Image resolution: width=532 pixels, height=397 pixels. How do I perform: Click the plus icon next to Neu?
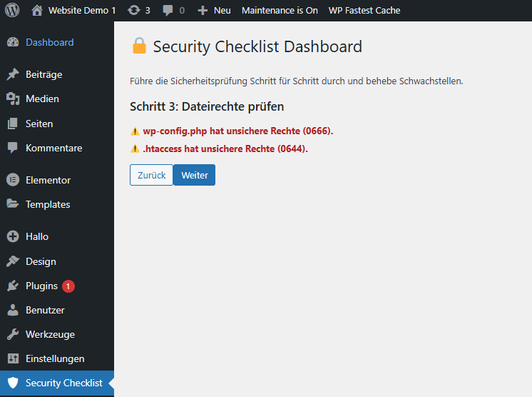203,11
